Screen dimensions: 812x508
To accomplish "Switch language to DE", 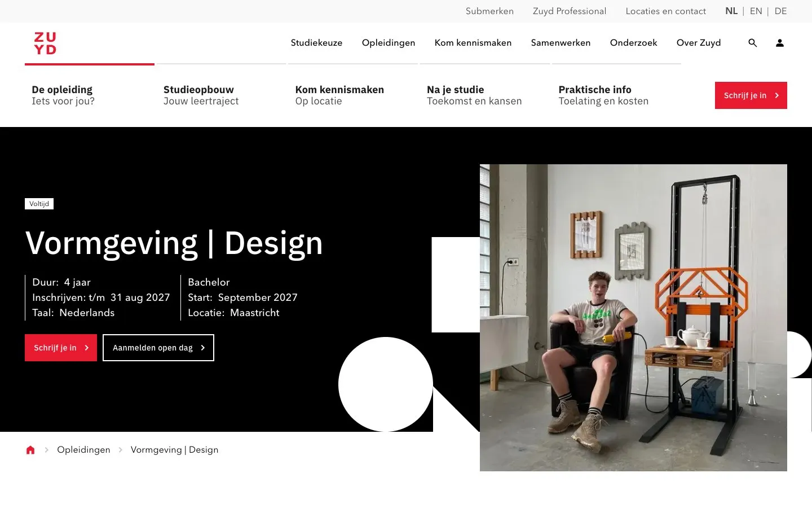I will click(x=780, y=11).
